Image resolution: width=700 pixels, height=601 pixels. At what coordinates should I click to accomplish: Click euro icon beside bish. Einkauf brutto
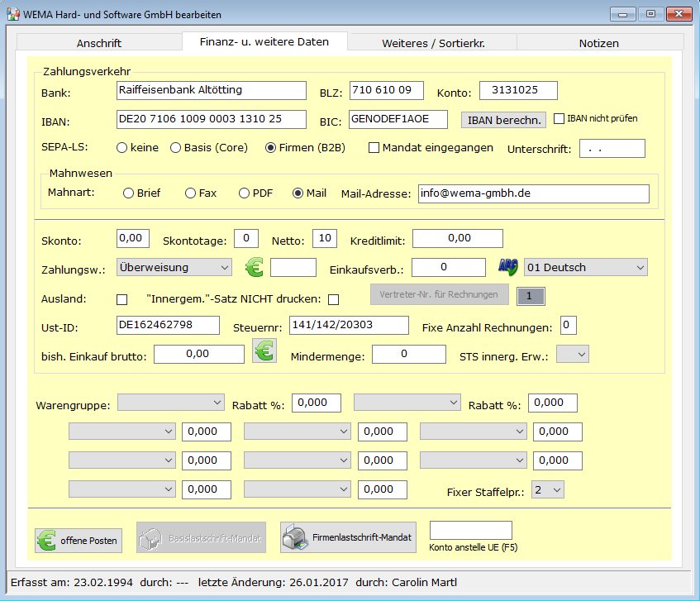click(x=264, y=351)
